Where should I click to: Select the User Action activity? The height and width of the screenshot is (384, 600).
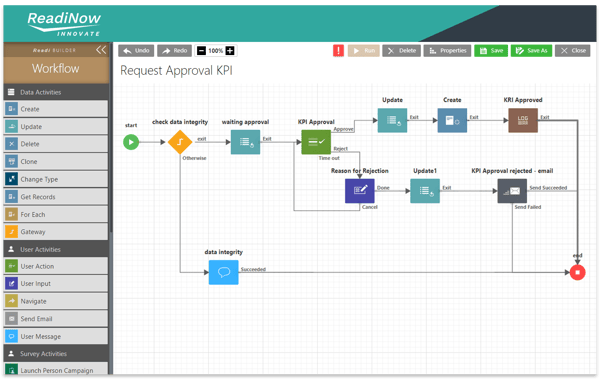[56, 266]
